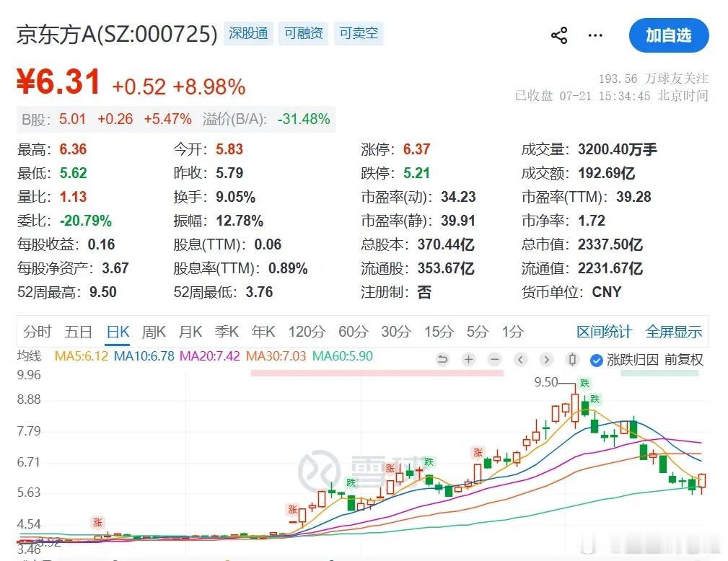Viewport: 728px width, 561px height.
Task: Click the 最低 value 5.62
Action: tap(74, 173)
